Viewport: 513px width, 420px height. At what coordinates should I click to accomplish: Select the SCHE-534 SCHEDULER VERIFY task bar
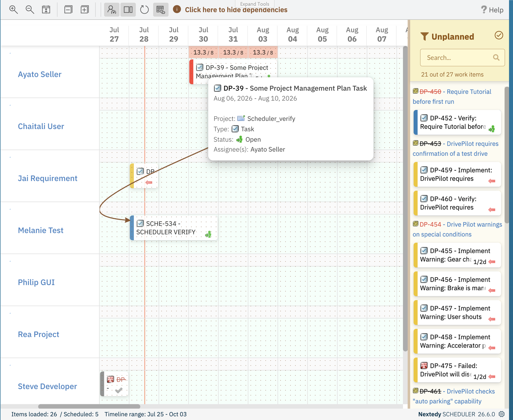tap(173, 228)
